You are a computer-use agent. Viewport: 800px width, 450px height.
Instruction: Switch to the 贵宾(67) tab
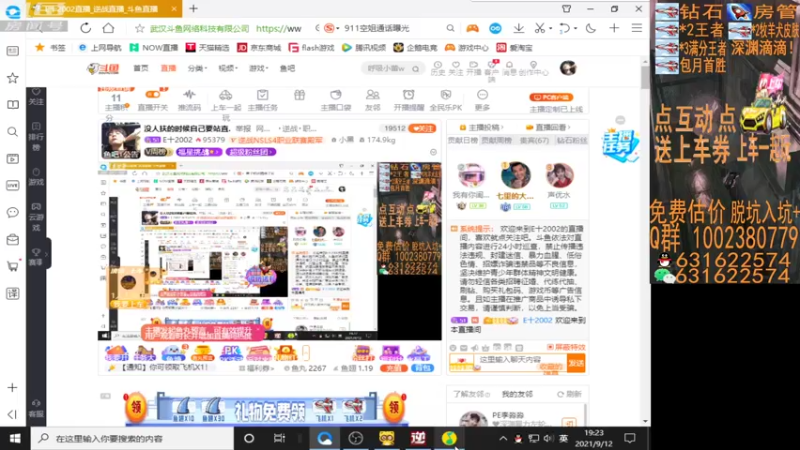pyautogui.click(x=534, y=140)
